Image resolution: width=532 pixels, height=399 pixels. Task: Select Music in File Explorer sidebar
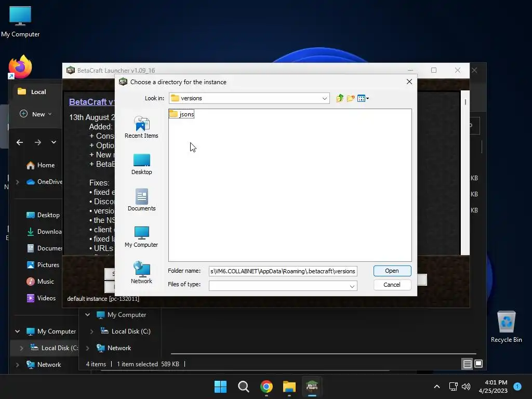coord(40,282)
